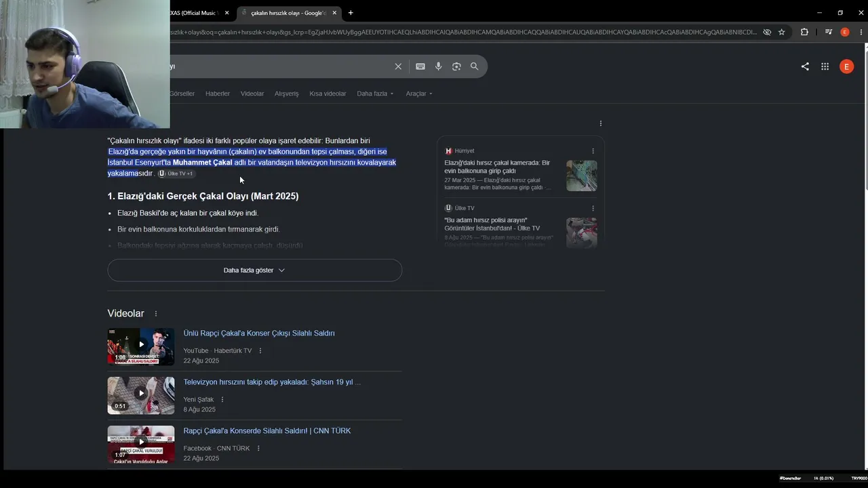The width and height of the screenshot is (868, 488).
Task: Restore down the Chrome window
Action: [840, 13]
